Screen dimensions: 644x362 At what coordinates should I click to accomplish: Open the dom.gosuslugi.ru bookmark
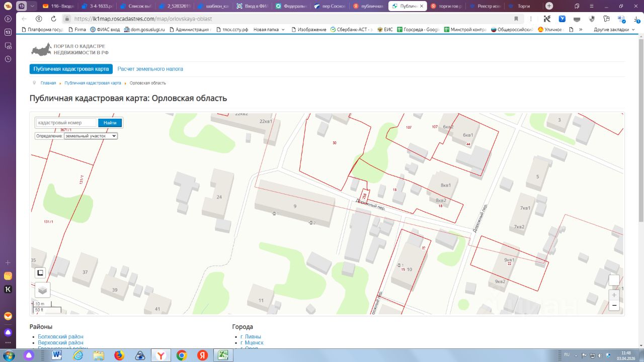pos(144,30)
